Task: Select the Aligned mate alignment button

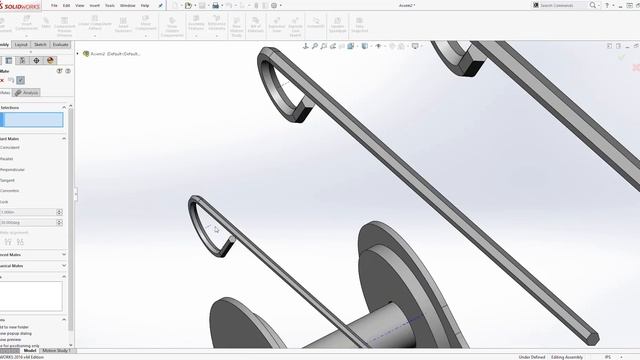Action: point(8,242)
